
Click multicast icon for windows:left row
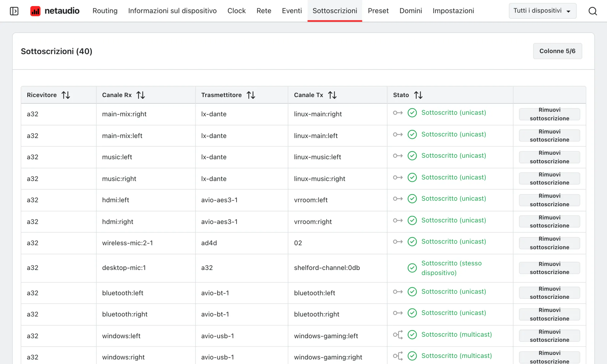point(398,335)
